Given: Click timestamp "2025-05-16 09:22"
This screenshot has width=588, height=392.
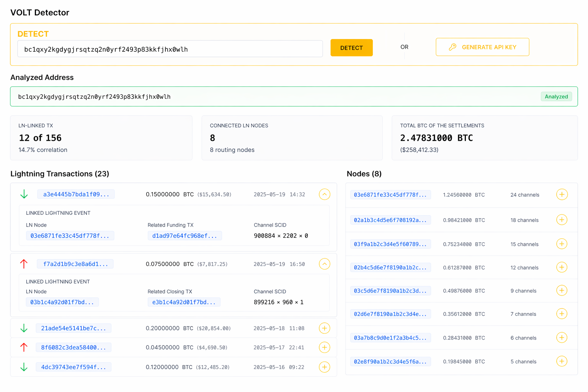Looking at the screenshot, I should [x=279, y=367].
